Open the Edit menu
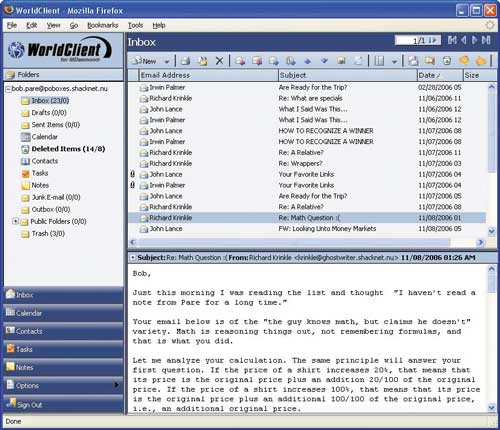Image resolution: width=500 pixels, height=430 pixels. click(x=32, y=25)
